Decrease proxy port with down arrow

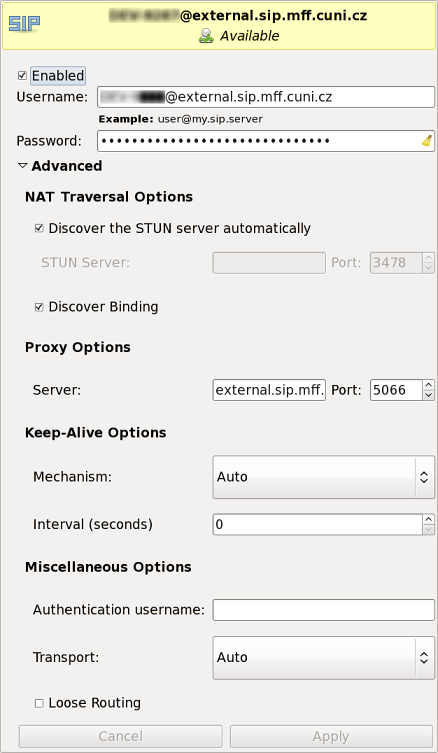coord(428,395)
